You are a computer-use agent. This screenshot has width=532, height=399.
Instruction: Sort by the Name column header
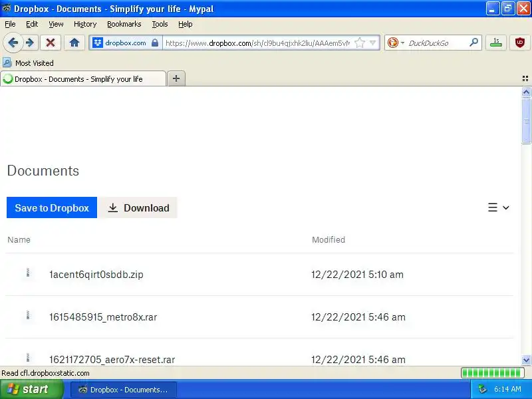tap(19, 240)
